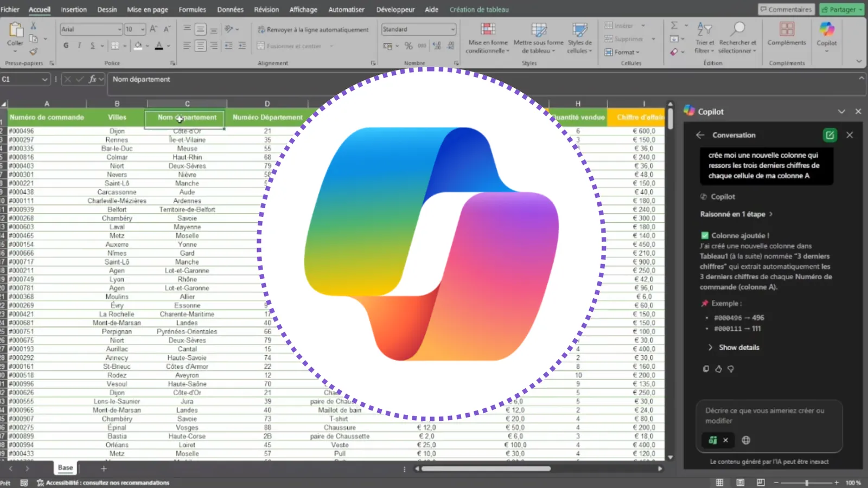Open the font size dropdown
This screenshot has width=868, height=488.
tap(143, 29)
